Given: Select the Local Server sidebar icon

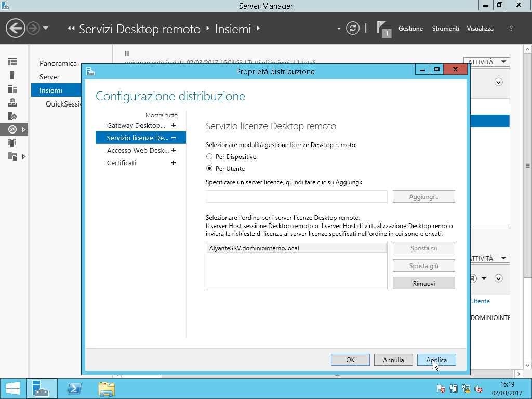Looking at the screenshot, I should 12,75.
